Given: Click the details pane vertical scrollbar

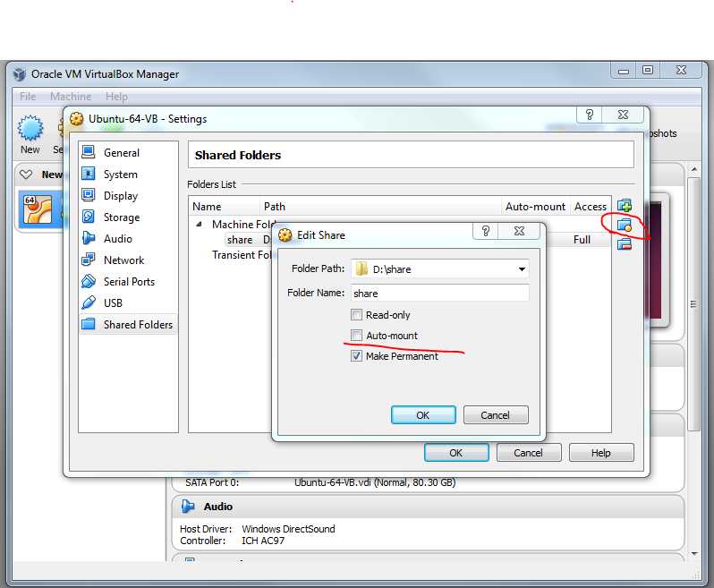Looking at the screenshot, I should (694, 303).
